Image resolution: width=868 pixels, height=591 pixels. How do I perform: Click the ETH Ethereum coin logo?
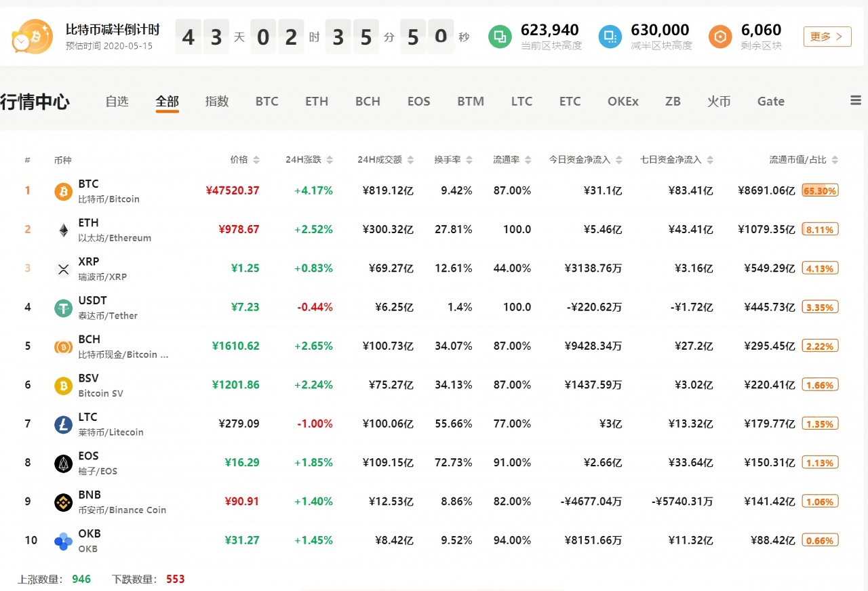click(x=63, y=230)
